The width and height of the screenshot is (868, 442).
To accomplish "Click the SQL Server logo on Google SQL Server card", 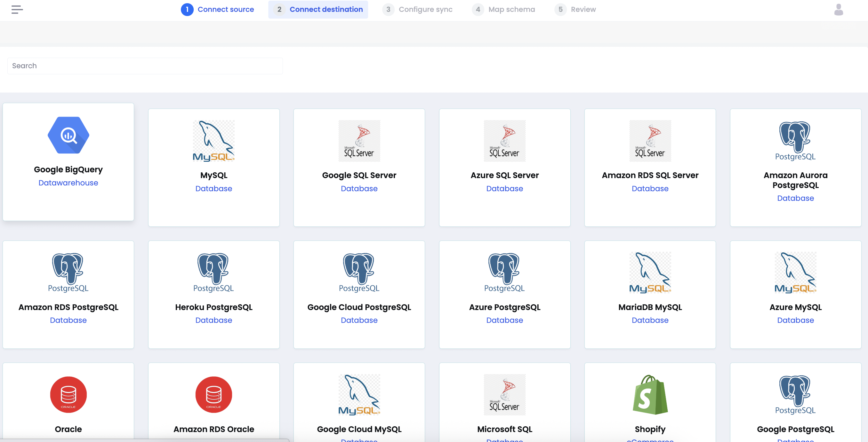I will pyautogui.click(x=359, y=141).
